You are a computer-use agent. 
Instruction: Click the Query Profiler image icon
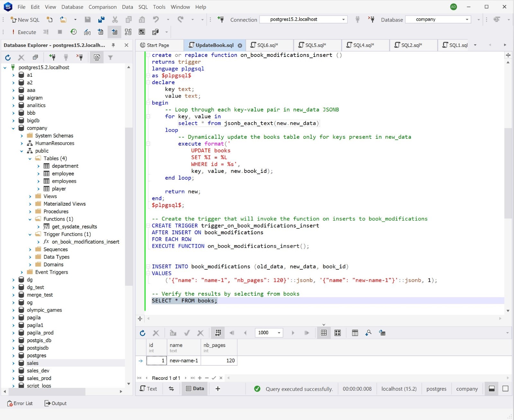(x=142, y=32)
